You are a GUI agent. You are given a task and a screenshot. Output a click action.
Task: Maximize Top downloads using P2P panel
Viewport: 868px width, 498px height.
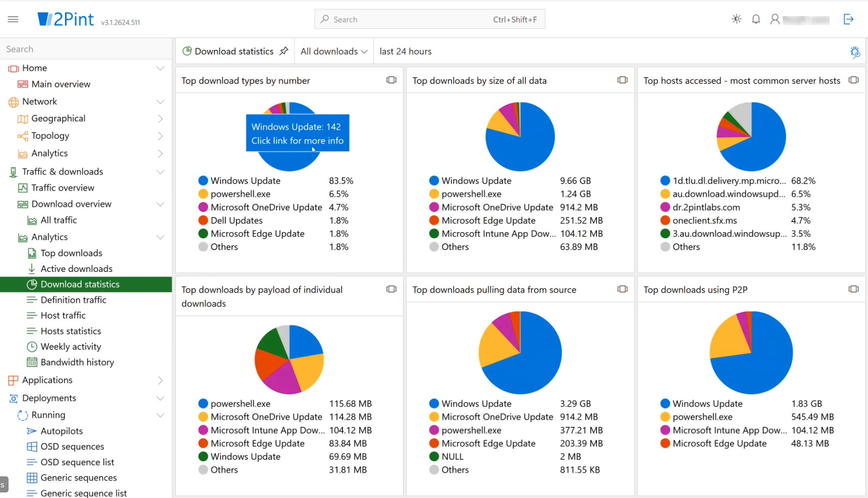[853, 289]
